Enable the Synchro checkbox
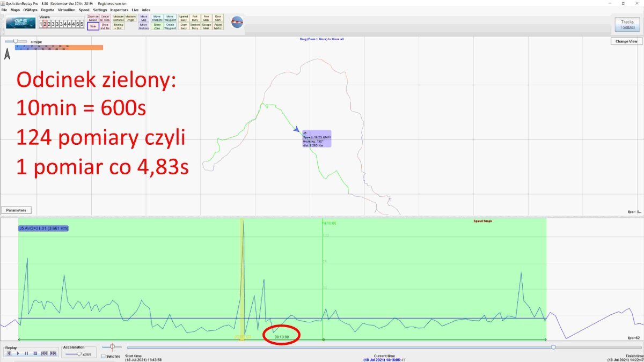This screenshot has height=362, width=644. tap(104, 356)
